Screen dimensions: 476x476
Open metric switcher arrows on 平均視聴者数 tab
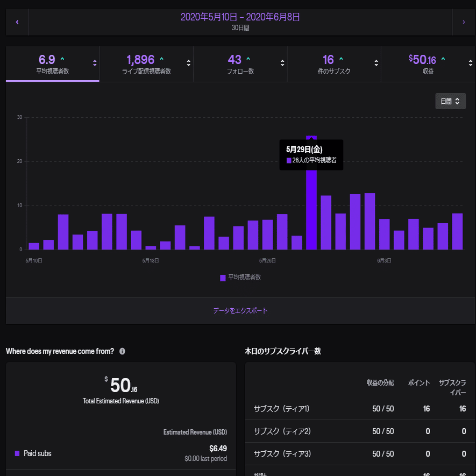[95, 63]
